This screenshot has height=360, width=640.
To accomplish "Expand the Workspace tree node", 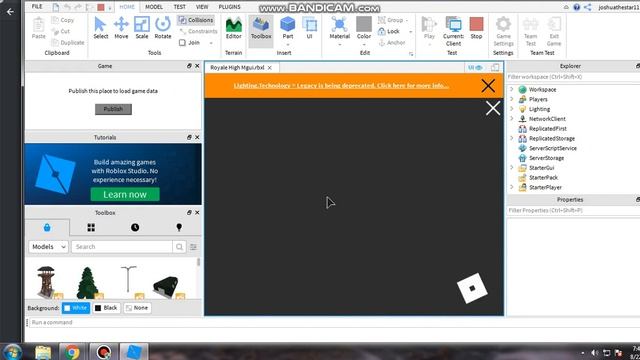I will [x=511, y=89].
